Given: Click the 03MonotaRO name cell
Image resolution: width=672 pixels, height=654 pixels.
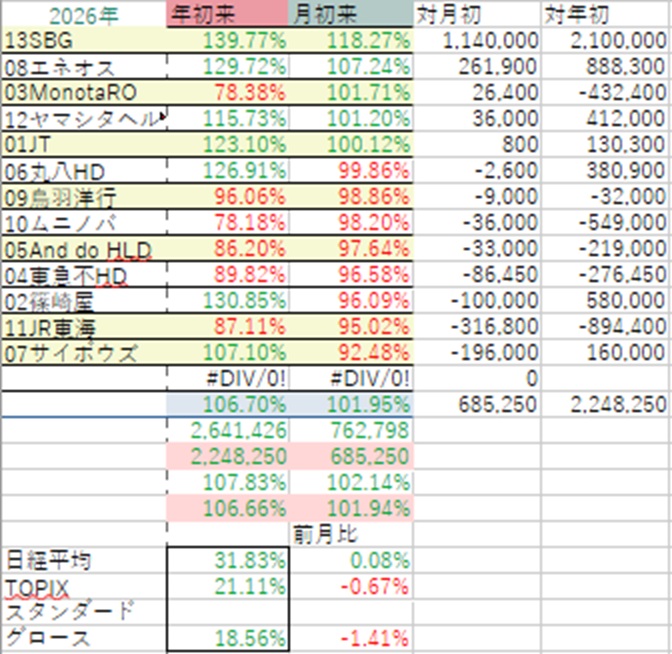Looking at the screenshot, I should coord(84,93).
